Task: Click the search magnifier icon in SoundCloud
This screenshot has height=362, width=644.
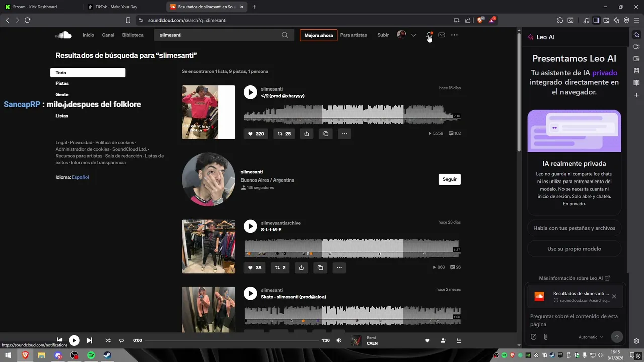Action: (285, 35)
